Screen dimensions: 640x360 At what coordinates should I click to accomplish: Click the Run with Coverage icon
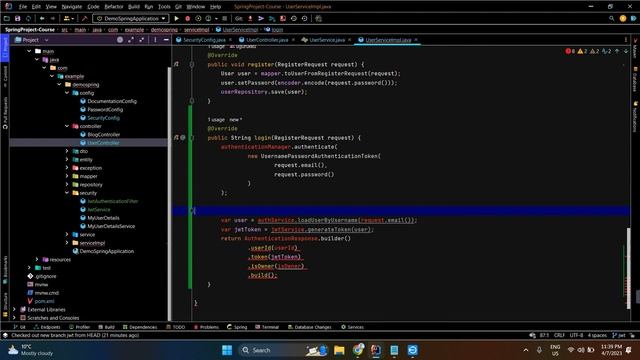pos(198,18)
